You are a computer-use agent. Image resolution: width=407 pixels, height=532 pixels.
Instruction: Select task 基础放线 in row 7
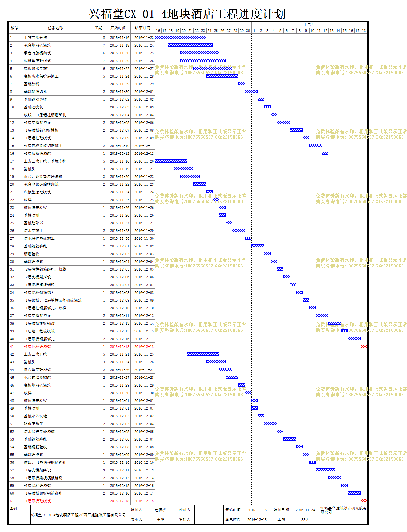(32, 84)
